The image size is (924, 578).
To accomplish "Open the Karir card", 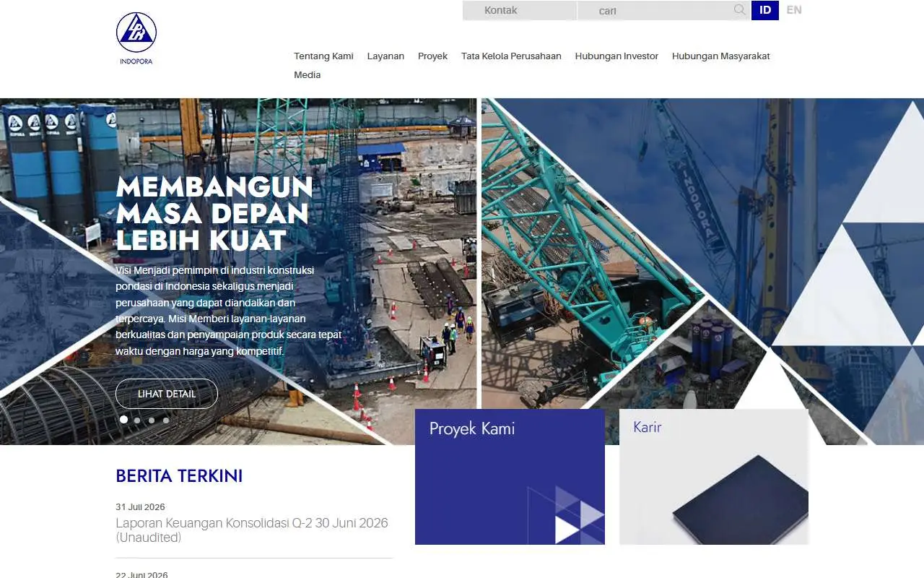I will [x=714, y=477].
